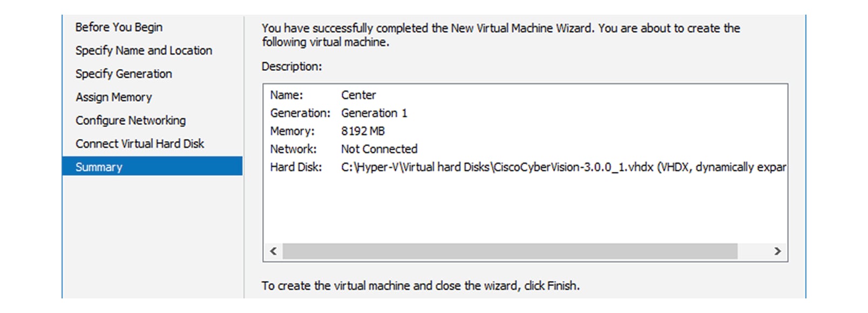Click the wizard completion header text

click(x=500, y=28)
